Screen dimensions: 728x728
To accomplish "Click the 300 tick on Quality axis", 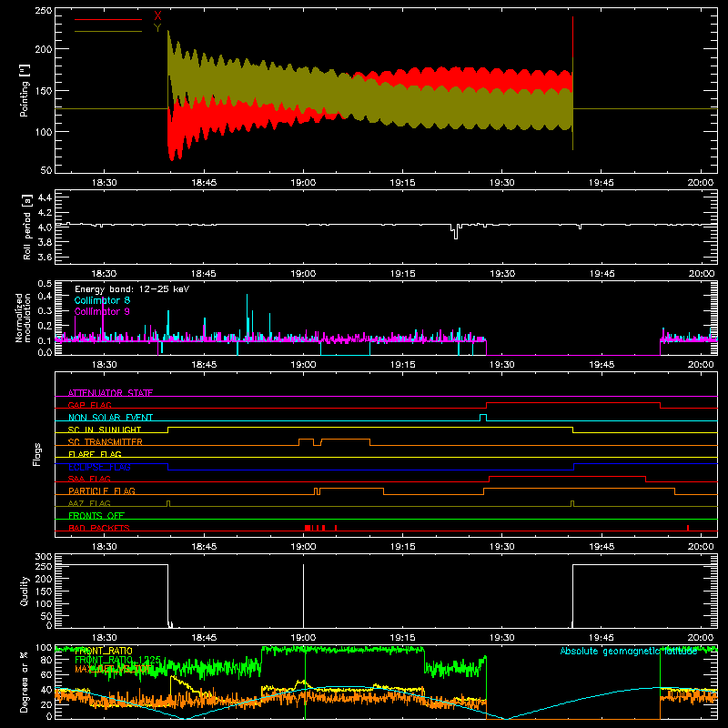I will coord(44,556).
